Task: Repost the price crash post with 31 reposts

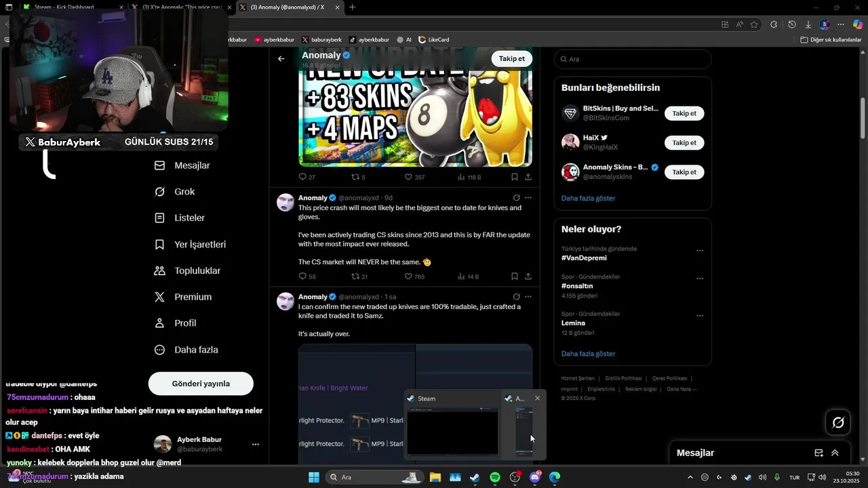Action: (x=359, y=277)
